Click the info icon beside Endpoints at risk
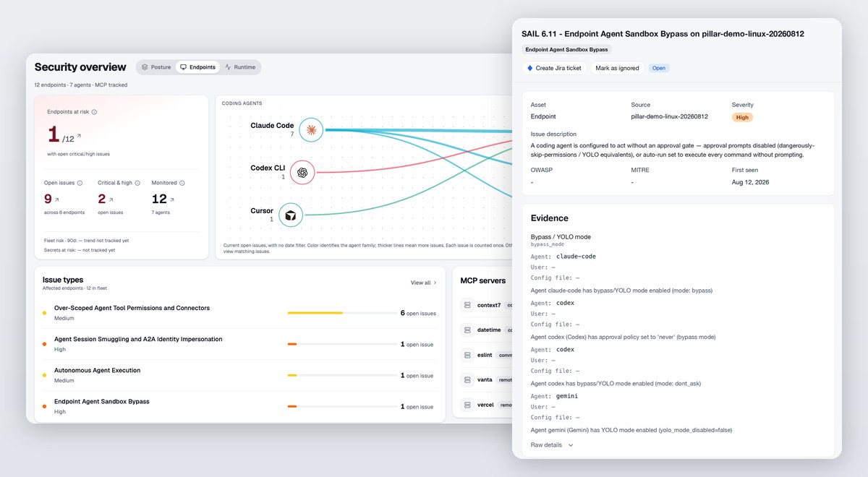868x477 pixels. pos(94,112)
